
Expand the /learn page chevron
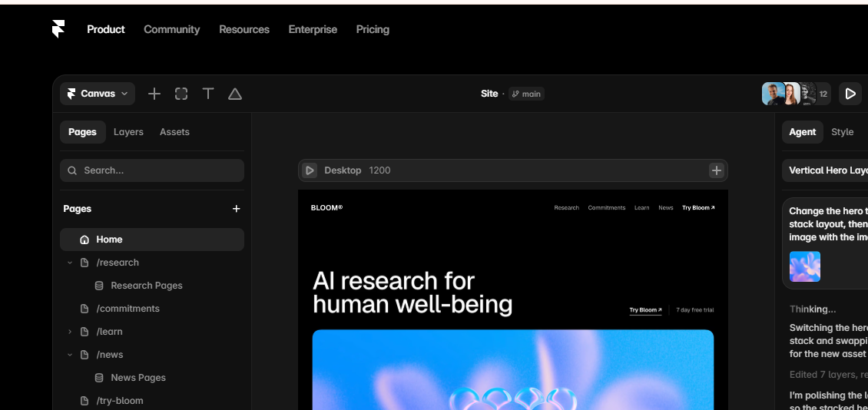70,332
